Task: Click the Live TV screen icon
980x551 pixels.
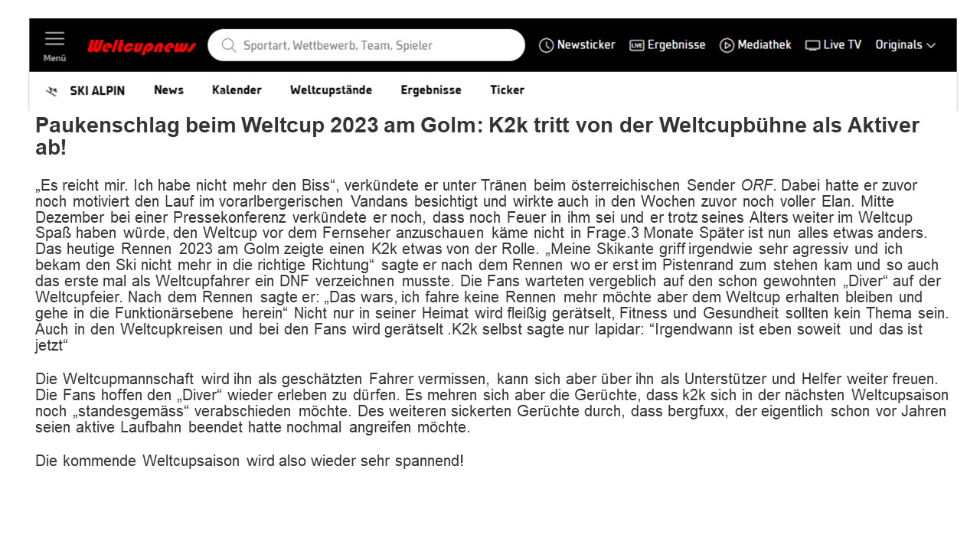Action: (x=812, y=45)
